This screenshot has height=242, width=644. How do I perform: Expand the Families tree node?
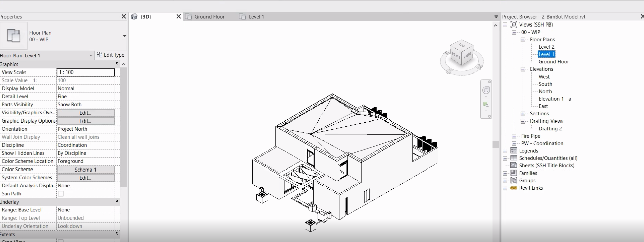[x=505, y=173]
